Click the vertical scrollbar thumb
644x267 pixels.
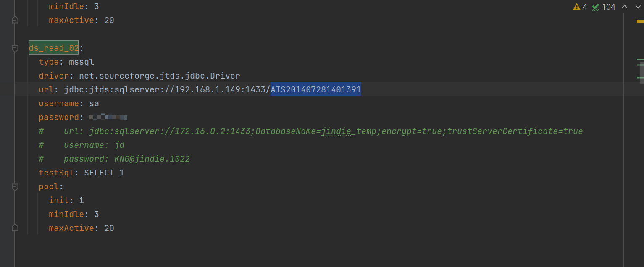641,72
